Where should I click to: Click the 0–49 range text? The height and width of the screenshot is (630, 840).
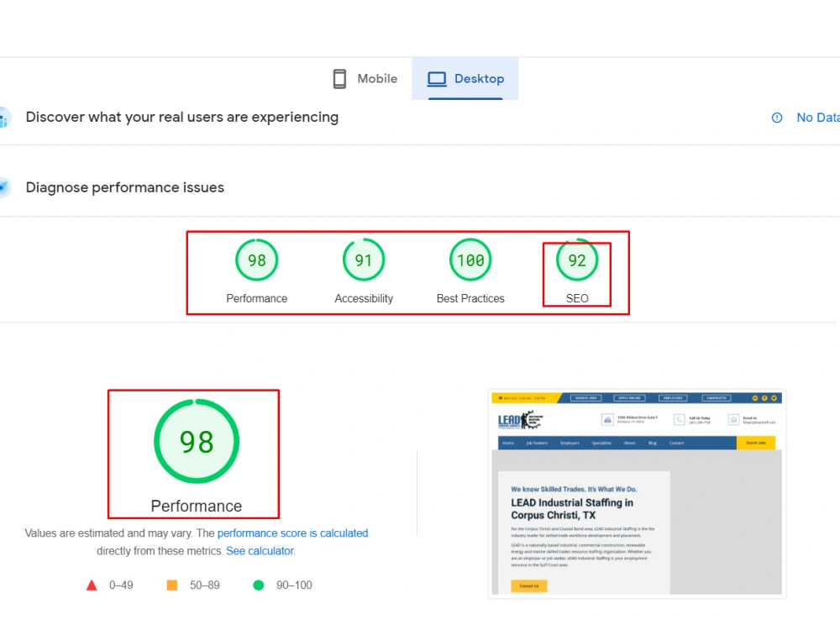(x=121, y=585)
